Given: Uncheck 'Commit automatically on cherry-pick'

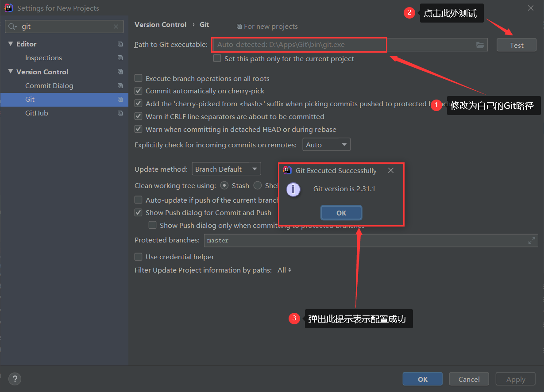Looking at the screenshot, I should (x=139, y=91).
